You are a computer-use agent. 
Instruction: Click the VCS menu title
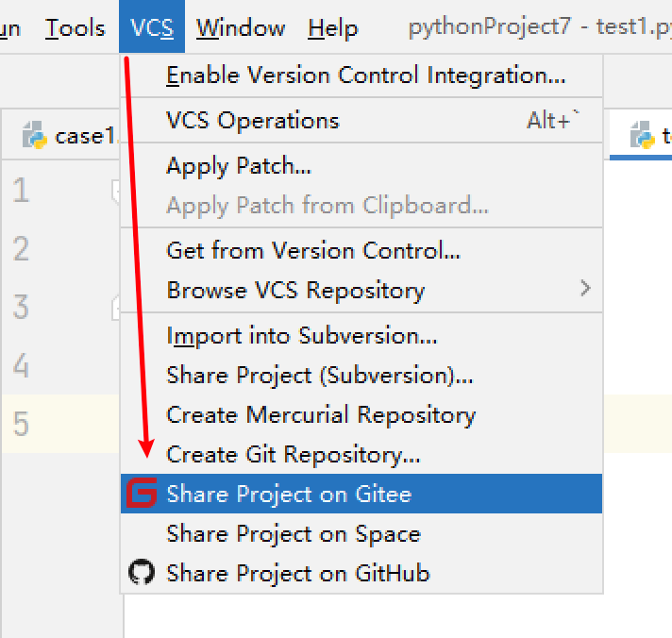click(152, 28)
